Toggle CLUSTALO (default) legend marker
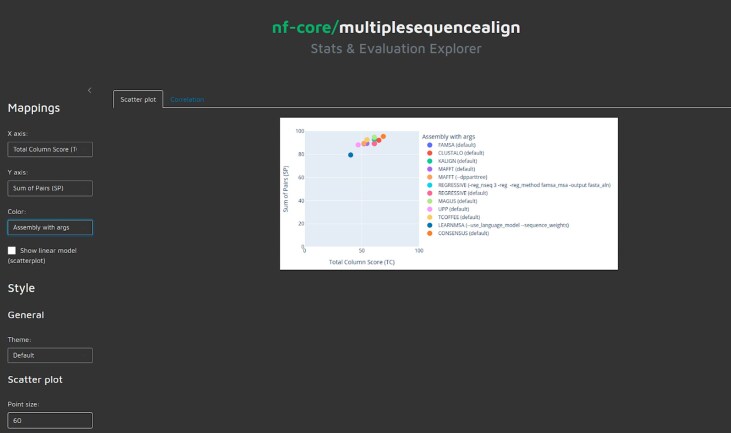The height and width of the screenshot is (433, 731). click(x=429, y=153)
